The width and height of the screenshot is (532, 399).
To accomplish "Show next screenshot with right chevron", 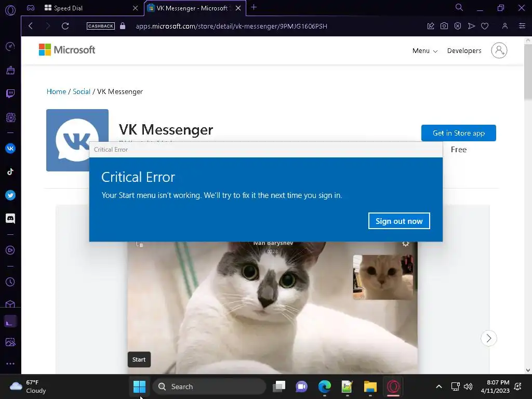I will coord(488,338).
